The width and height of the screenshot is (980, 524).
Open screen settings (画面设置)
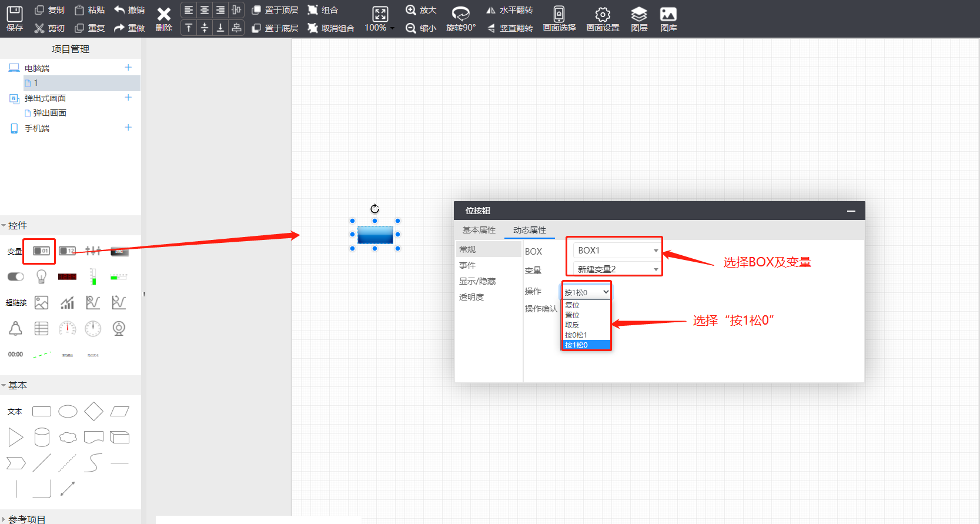click(x=603, y=19)
